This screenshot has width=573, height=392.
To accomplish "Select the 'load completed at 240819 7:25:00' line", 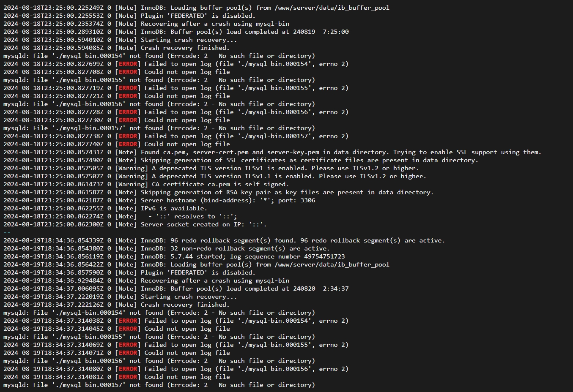I will point(176,32).
